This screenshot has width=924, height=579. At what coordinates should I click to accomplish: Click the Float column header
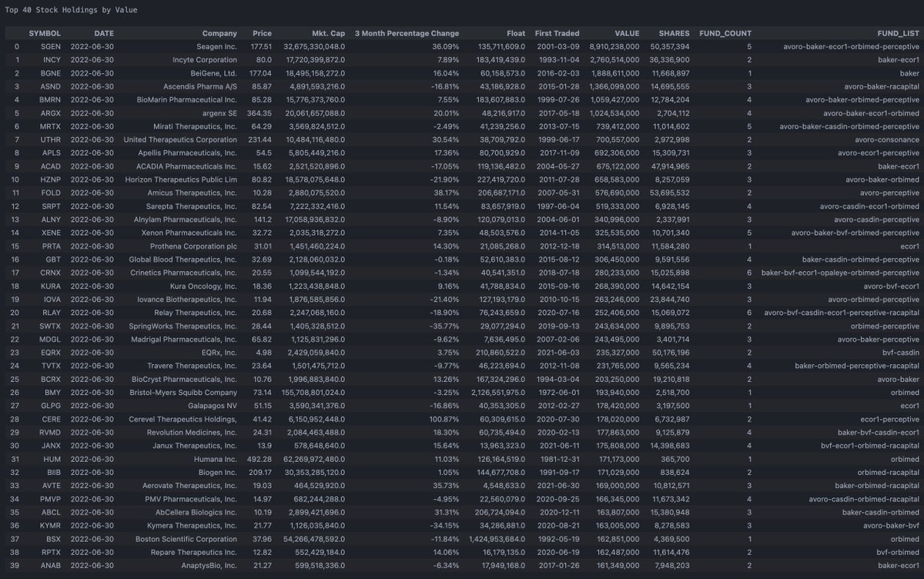click(515, 33)
